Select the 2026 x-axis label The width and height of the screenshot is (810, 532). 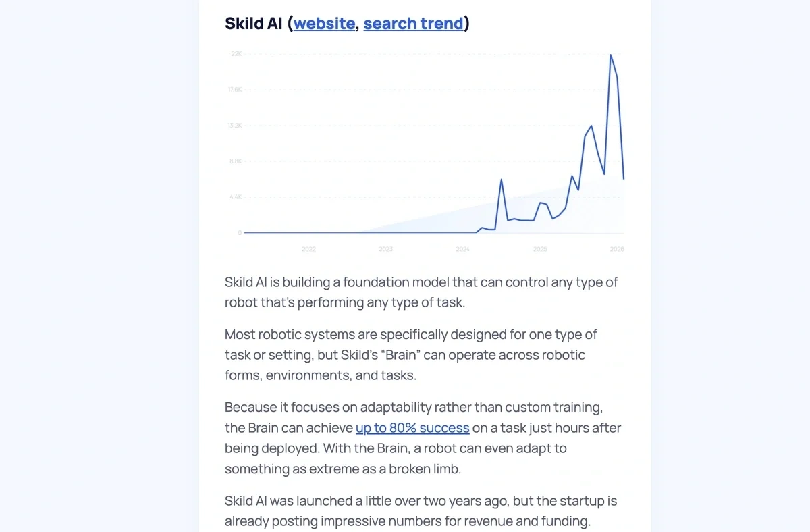[x=617, y=249]
